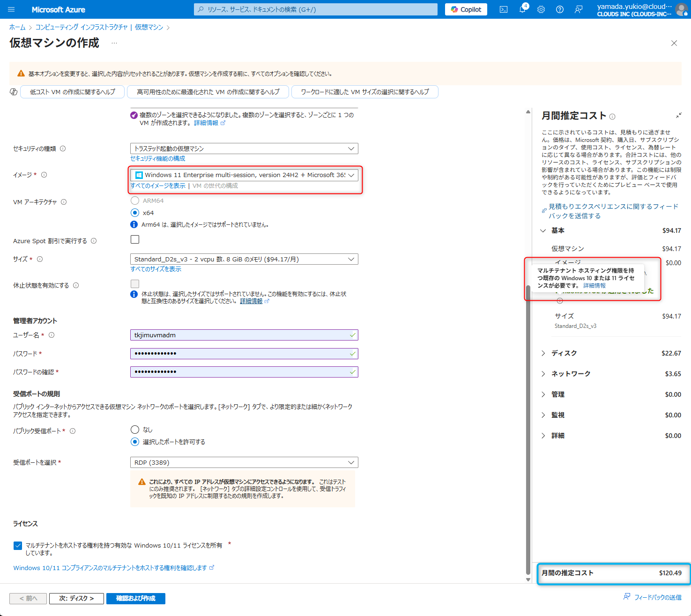Screen dimensions: 691x616
Task: Click フィードバックの送信 link
Action: (x=653, y=597)
